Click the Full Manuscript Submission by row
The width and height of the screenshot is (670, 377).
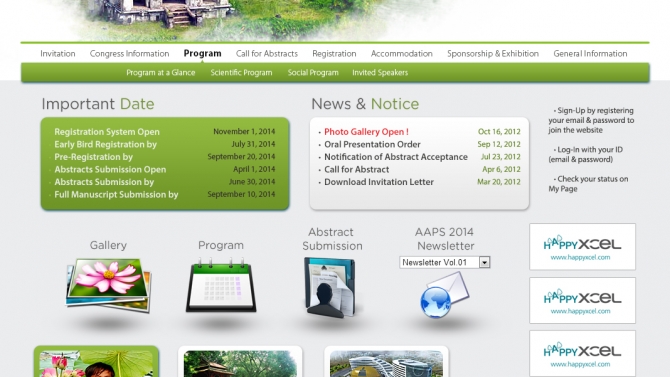[165, 194]
